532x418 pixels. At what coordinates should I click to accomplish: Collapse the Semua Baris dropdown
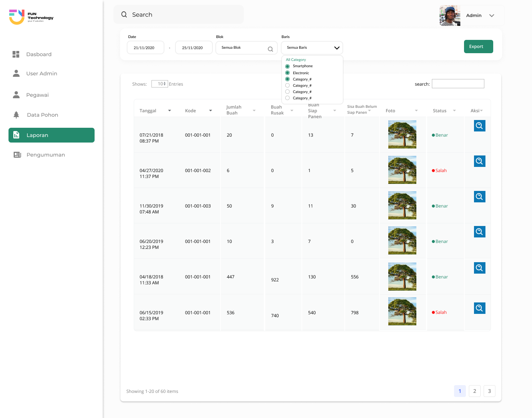[x=337, y=48]
